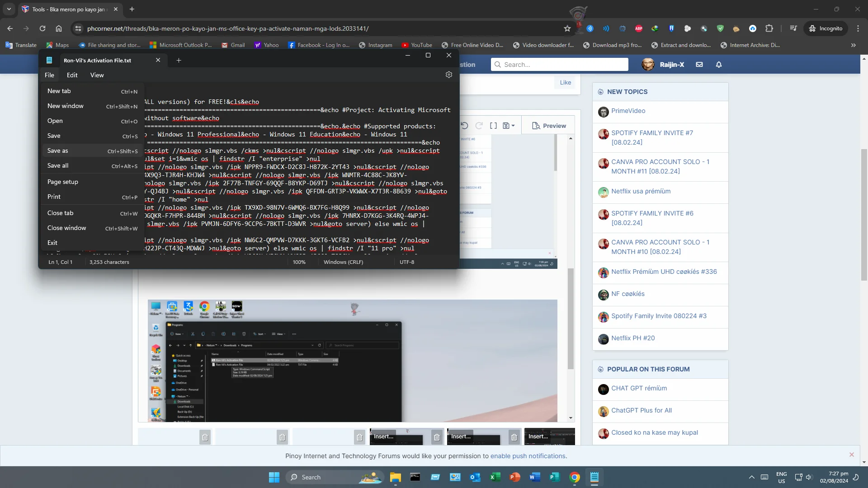The height and width of the screenshot is (488, 868).
Task: Expand hidden bookmarks chevron
Action: click(854, 45)
